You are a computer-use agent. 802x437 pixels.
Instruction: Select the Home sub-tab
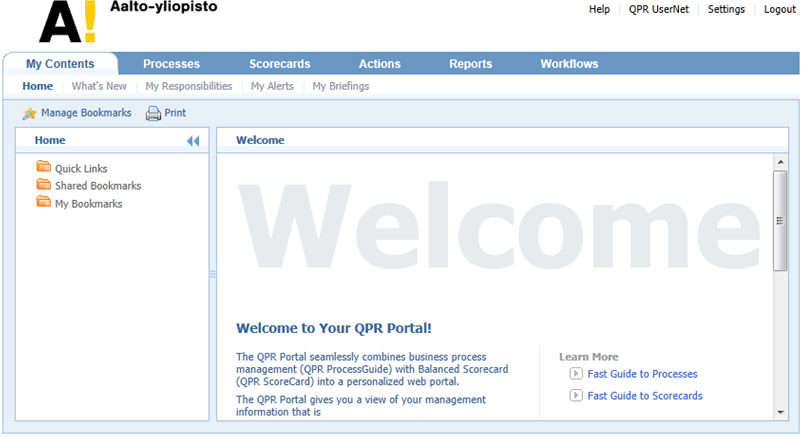37,86
